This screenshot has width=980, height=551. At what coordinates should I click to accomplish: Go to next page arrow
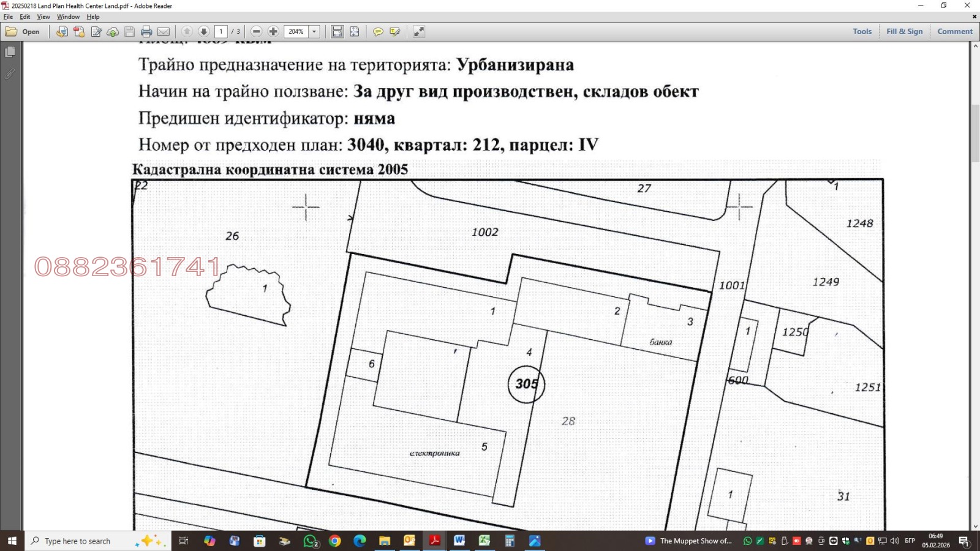[x=204, y=32]
